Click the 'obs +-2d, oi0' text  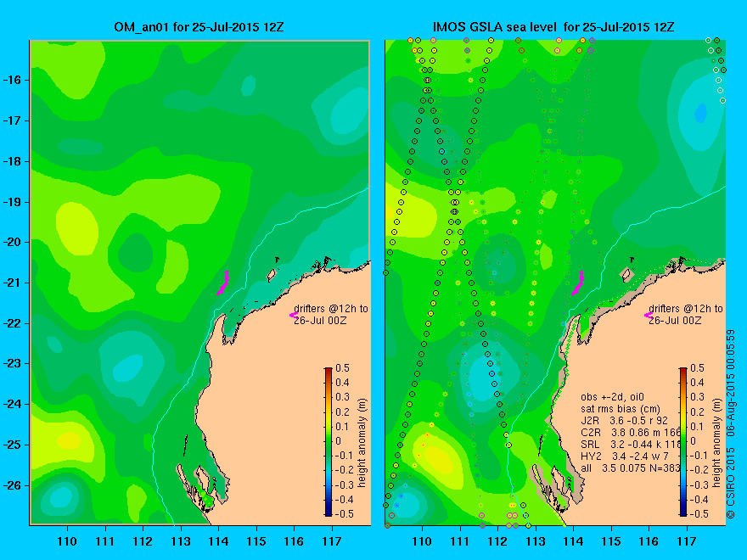(x=613, y=397)
